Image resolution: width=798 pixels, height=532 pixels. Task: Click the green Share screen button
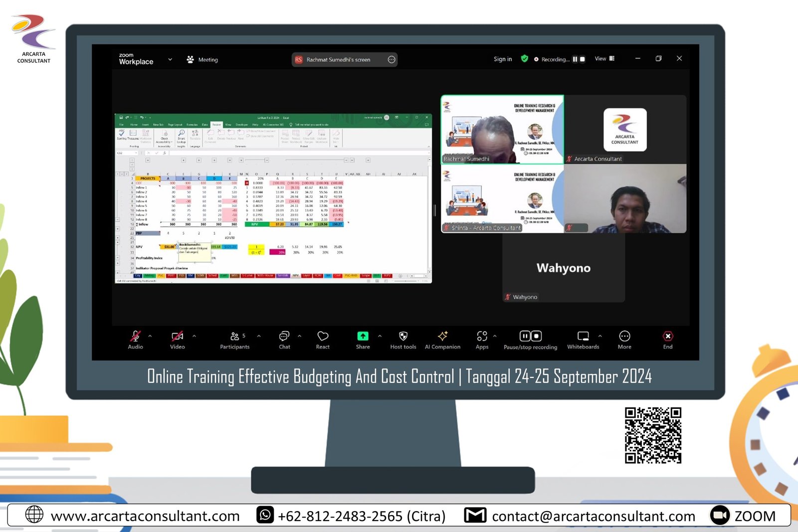363,339
